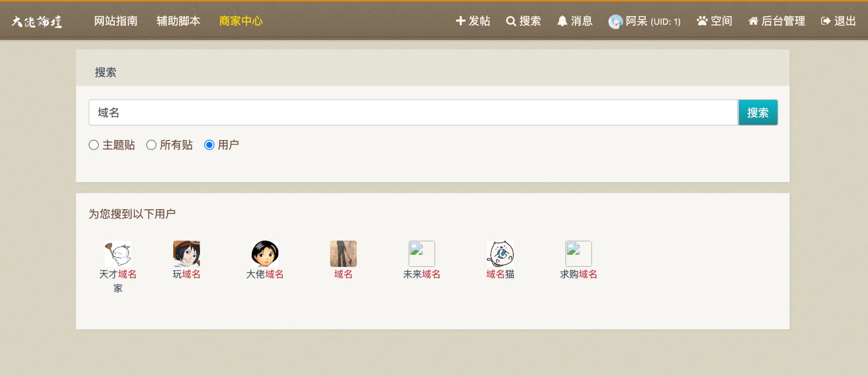The image size is (868, 376).
Task: Click the search keyword input field
Action: point(413,112)
